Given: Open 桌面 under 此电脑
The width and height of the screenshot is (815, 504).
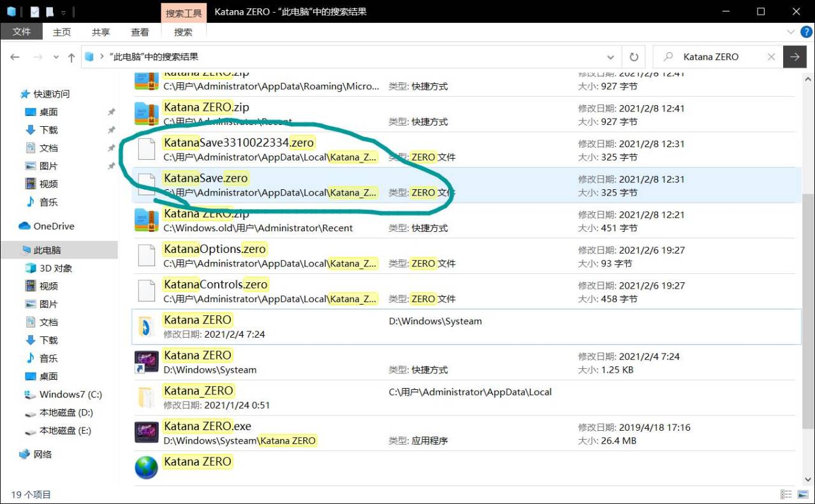Looking at the screenshot, I should point(48,376).
